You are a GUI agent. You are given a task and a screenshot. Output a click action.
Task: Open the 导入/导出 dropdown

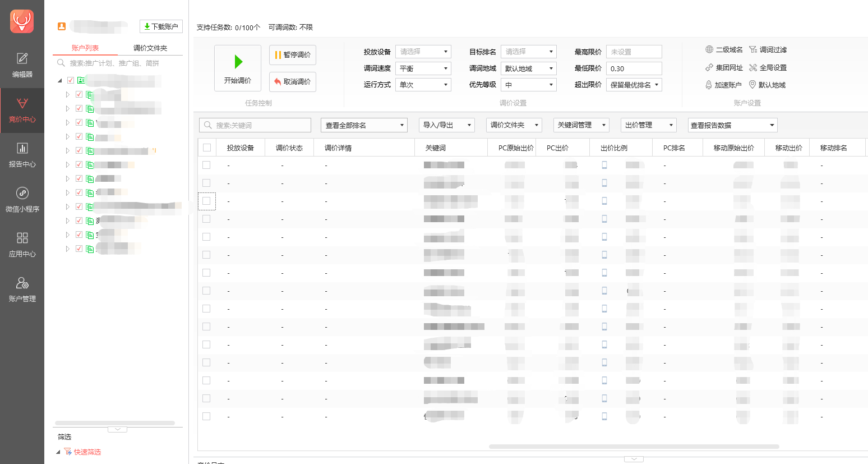pos(447,125)
